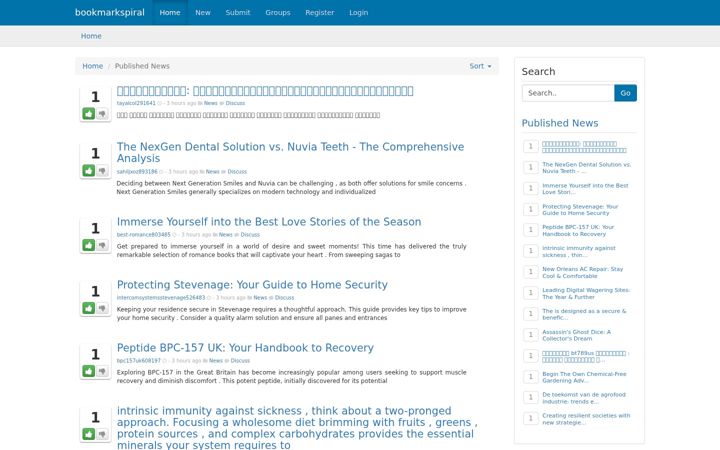Open Discuss link of Love Stories post
Image resolution: width=720 pixels, height=450 pixels.
click(x=250, y=235)
